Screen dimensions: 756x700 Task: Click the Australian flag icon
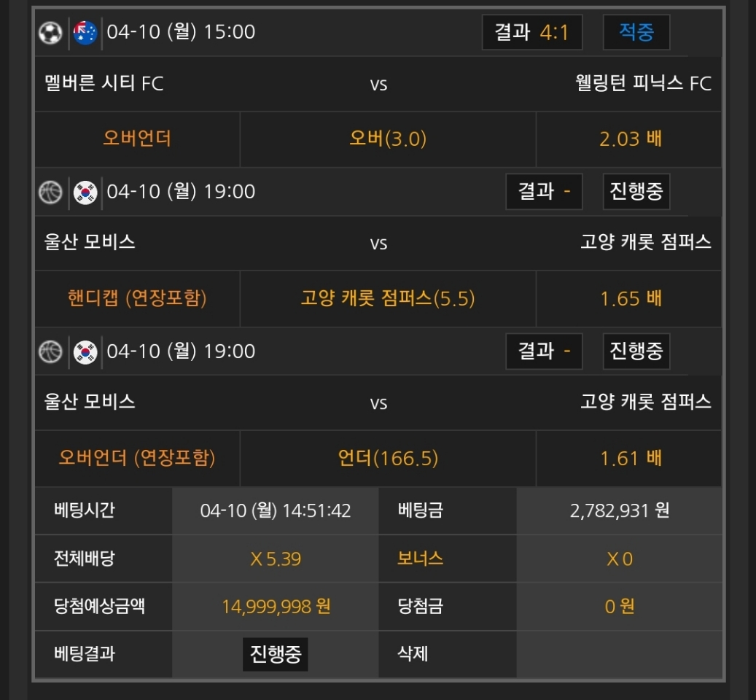85,32
